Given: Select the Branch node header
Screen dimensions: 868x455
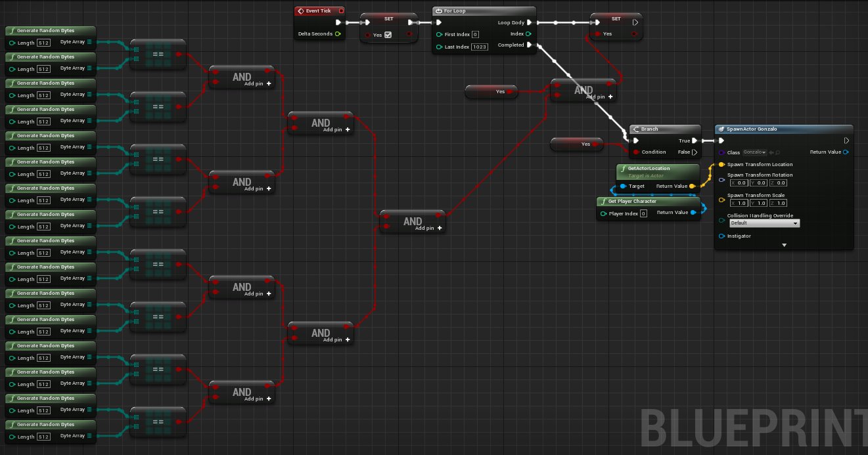Looking at the screenshot, I should pos(665,129).
